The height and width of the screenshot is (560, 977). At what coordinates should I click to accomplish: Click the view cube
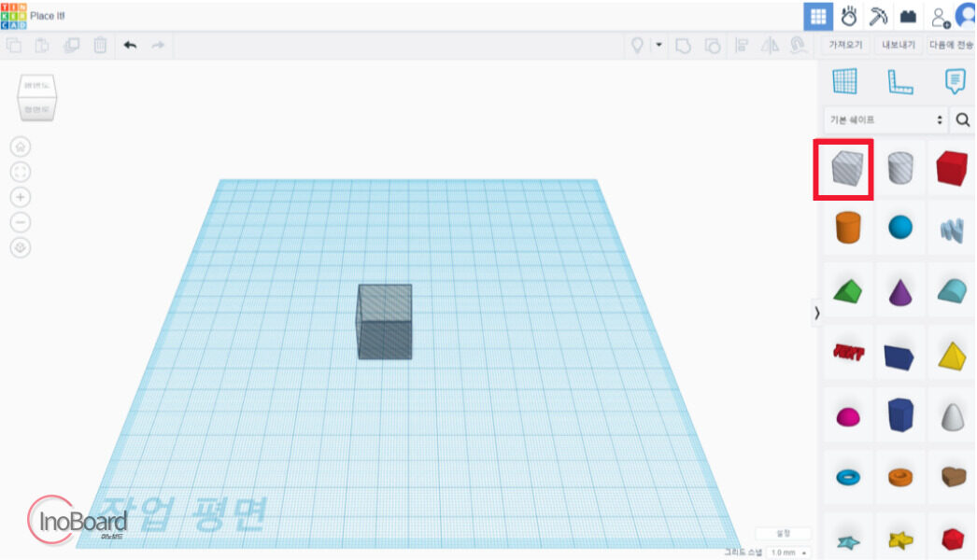36,97
